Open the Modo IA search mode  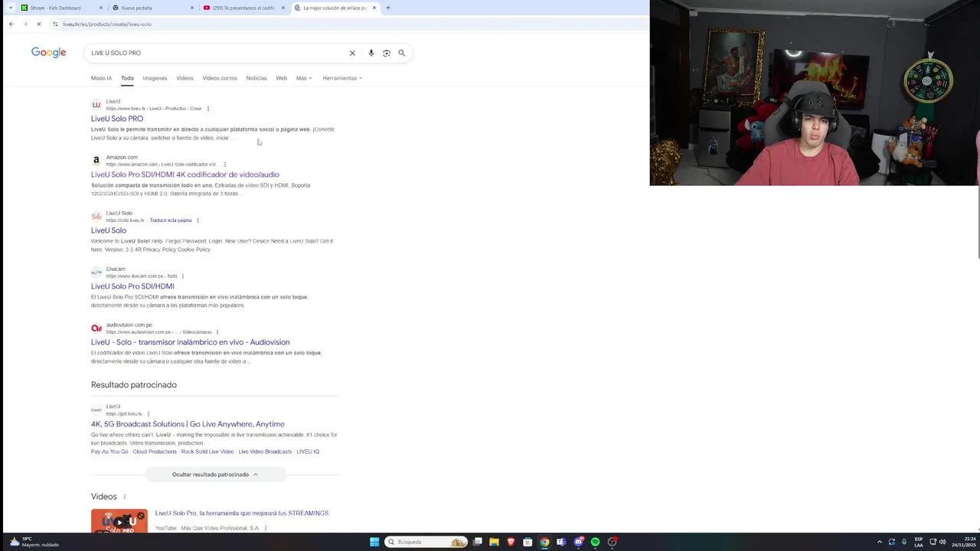[101, 78]
